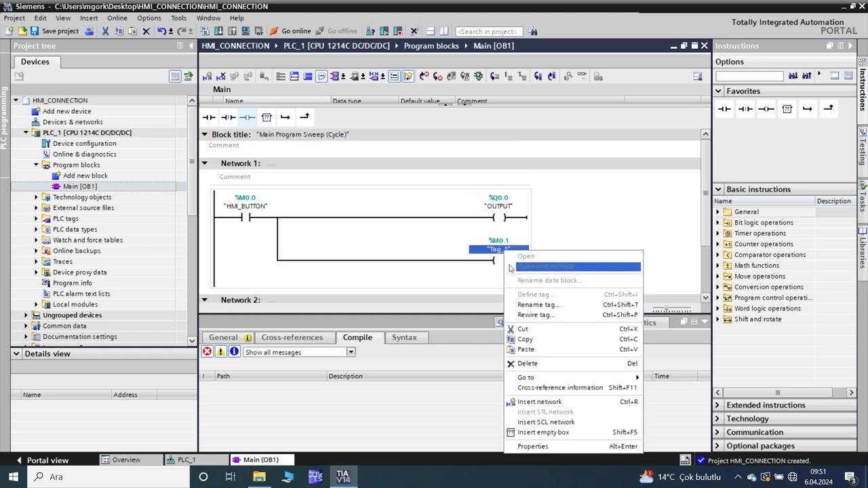Click the accessible devices icon
Viewport: 868px width, 488px height.
(x=370, y=31)
